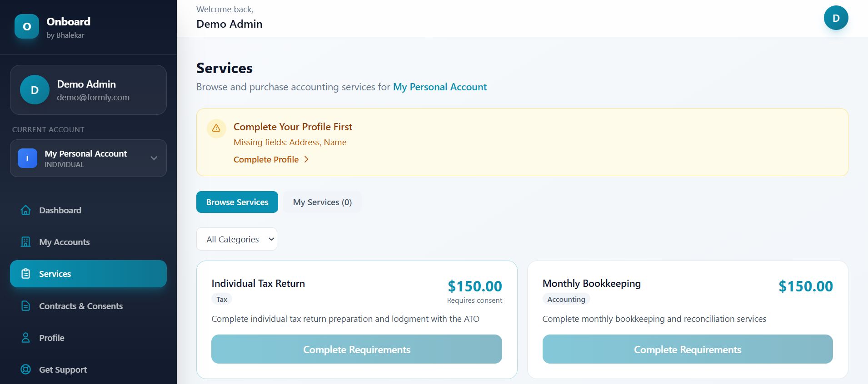
Task: Open the All Categories dropdown
Action: point(237,239)
